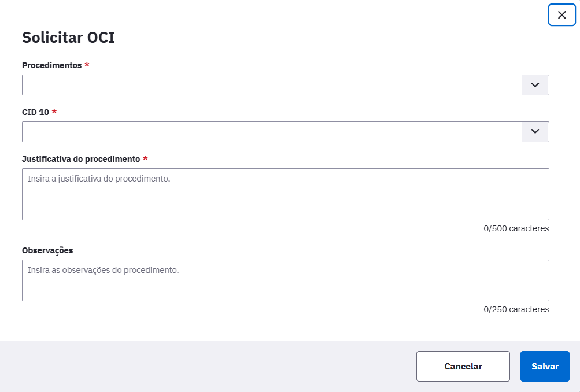Click the 0/500 caracteres counter
Viewport: 580px width, 392px height.
click(x=516, y=228)
